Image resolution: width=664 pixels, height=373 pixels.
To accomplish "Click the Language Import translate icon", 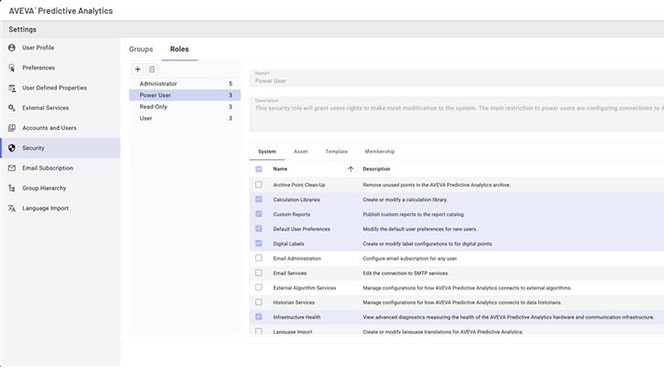I will point(12,208).
